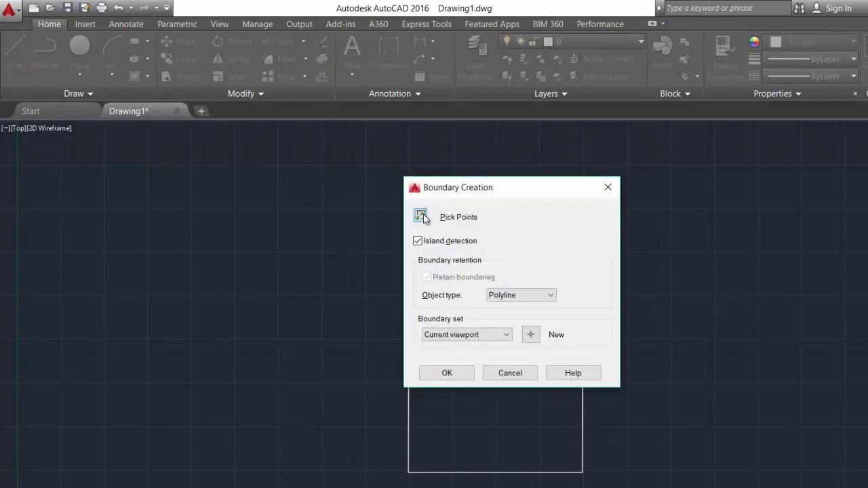This screenshot has height=488, width=868.
Task: Switch to the Insert ribbon tab
Action: (x=85, y=24)
